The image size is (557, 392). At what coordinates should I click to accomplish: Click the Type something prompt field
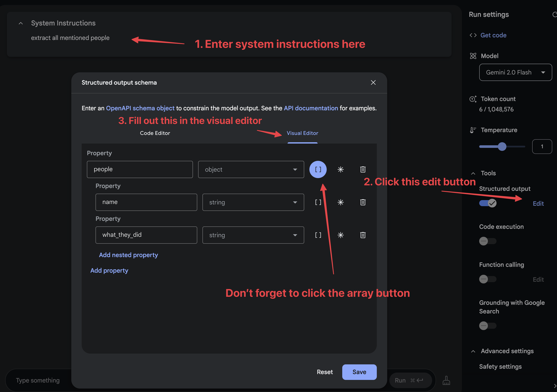(38, 380)
